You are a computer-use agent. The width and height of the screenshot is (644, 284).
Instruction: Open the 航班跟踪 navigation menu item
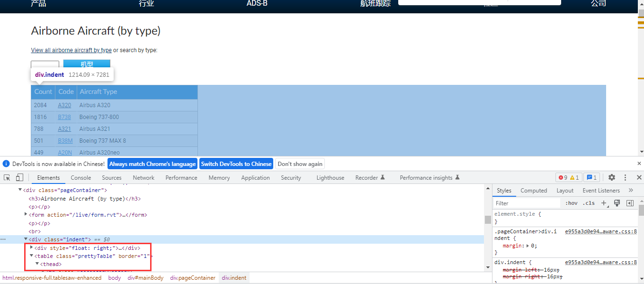pos(375,3)
